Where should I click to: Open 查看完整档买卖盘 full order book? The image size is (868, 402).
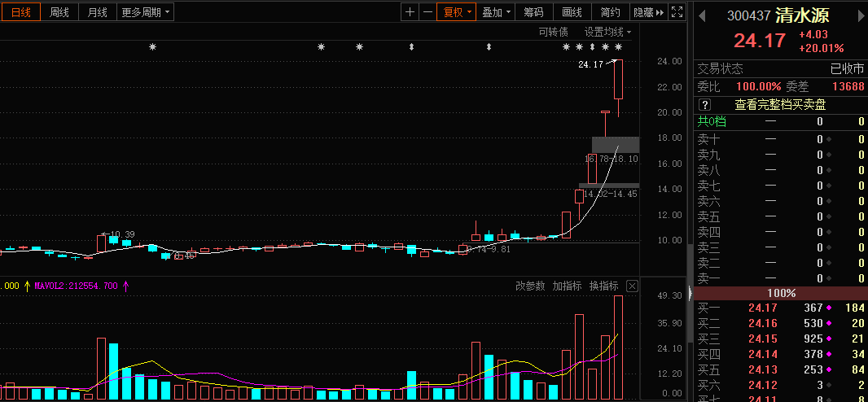[x=780, y=104]
